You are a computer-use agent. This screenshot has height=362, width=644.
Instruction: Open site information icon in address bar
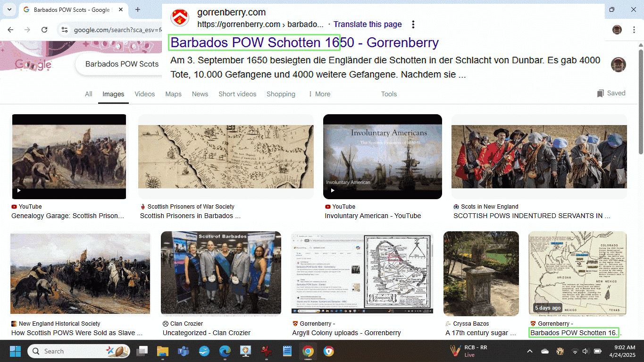coord(65,30)
